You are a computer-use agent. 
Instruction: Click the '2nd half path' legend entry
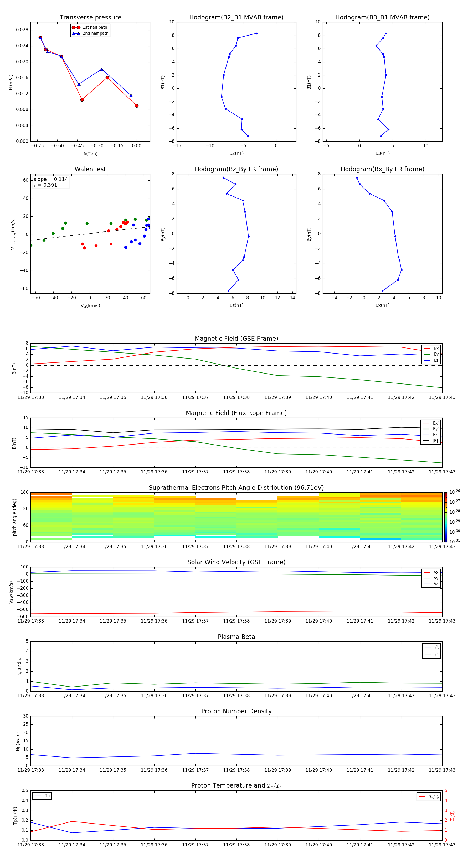tap(90, 33)
